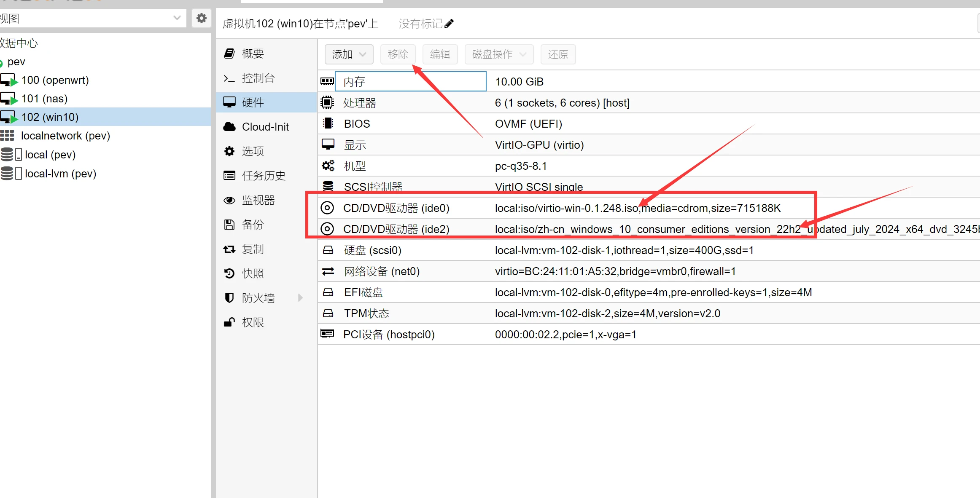
Task: Click the cogs icon beside 机型
Action: pyautogui.click(x=328, y=166)
